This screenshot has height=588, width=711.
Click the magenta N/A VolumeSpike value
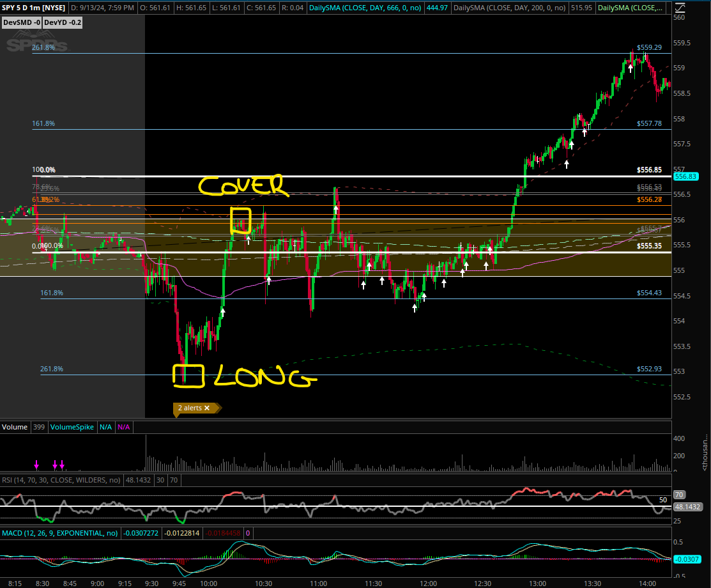coord(124,427)
